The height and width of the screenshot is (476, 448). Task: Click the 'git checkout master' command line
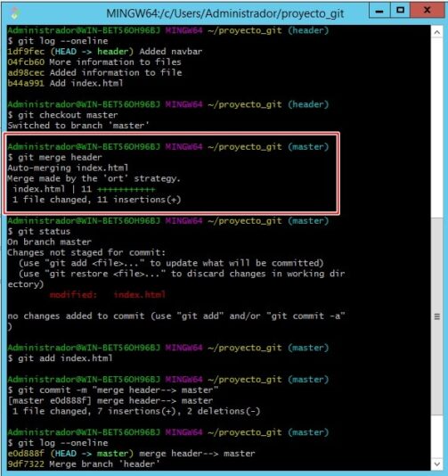coord(62,115)
